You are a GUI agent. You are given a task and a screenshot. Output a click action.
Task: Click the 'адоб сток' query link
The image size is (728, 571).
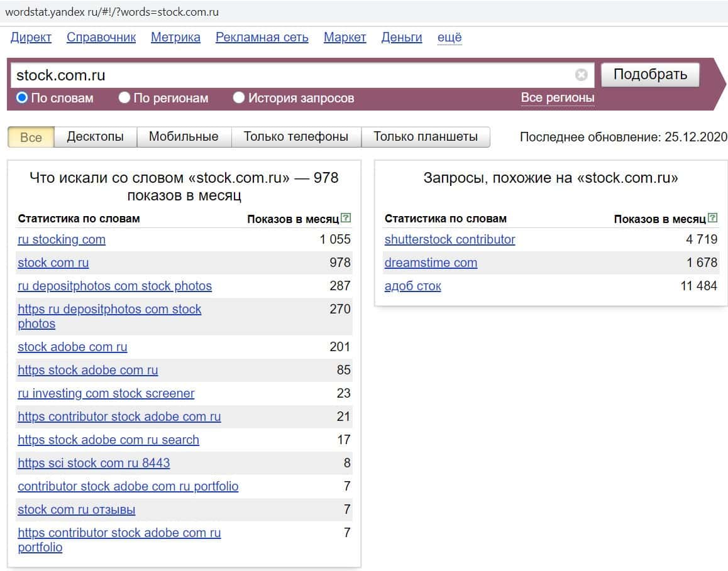point(412,286)
